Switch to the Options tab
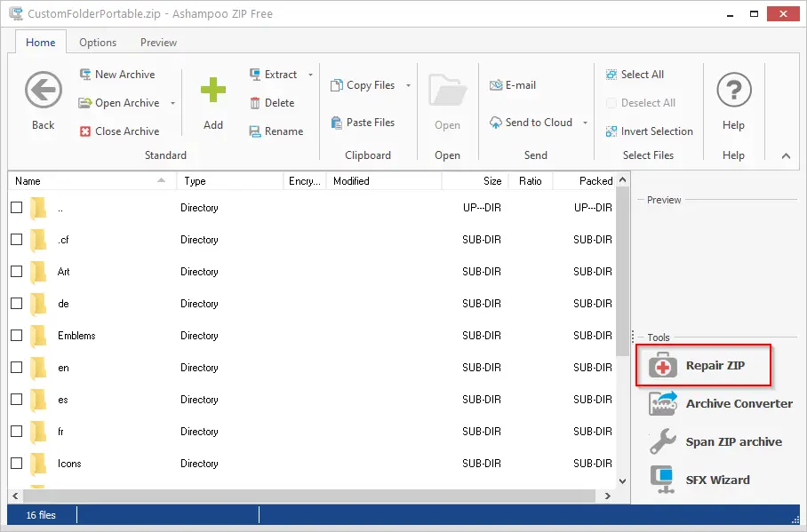 point(98,43)
